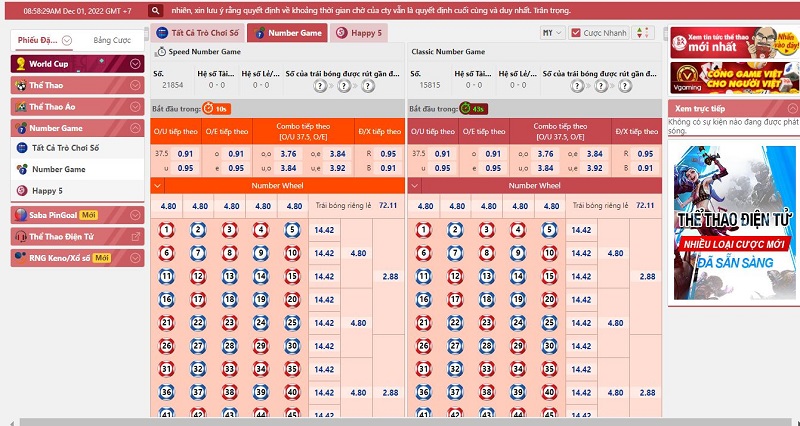Open the Thể Thao Điện Tử ad banner
Viewport: 800px width, 426px height.
pyautogui.click(x=734, y=223)
